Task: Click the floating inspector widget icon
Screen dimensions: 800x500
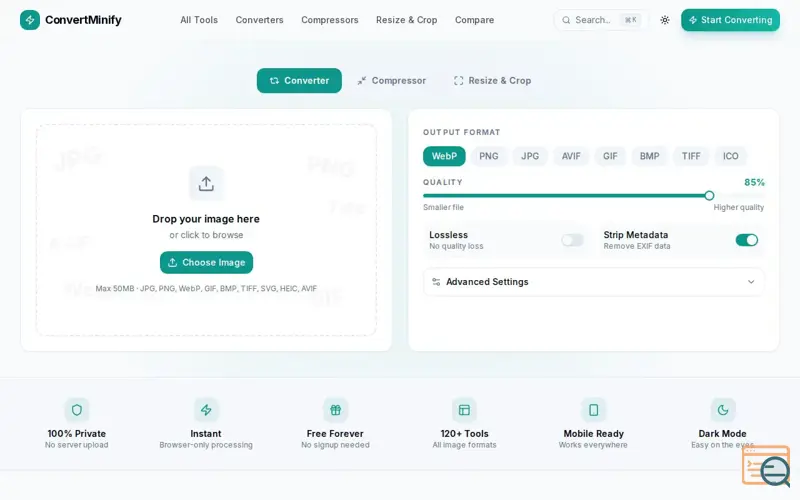Action: (766, 466)
